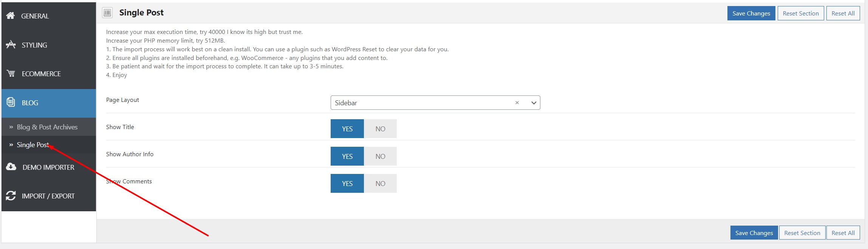Set Show Comments to NO
Image resolution: width=868 pixels, height=249 pixels.
[380, 183]
